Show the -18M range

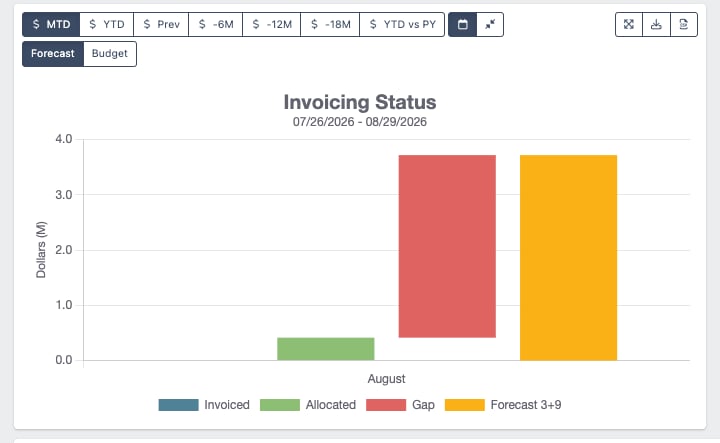(330, 24)
